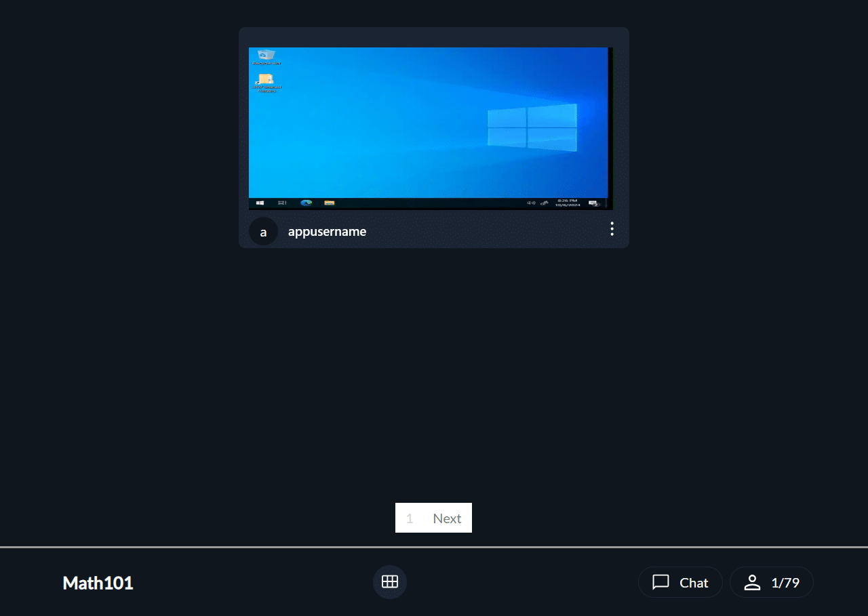Select page 1 in the pagination
The height and width of the screenshot is (616, 868).
(410, 518)
